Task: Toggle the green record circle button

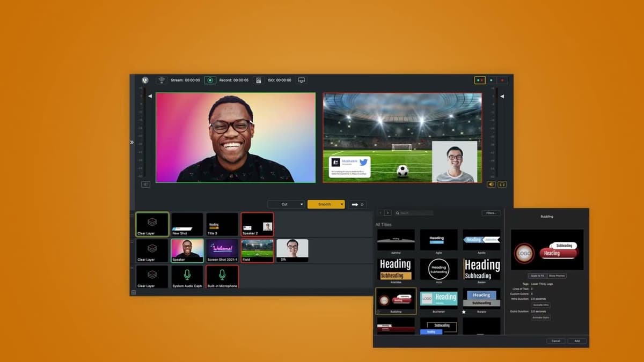Action: (x=210, y=80)
